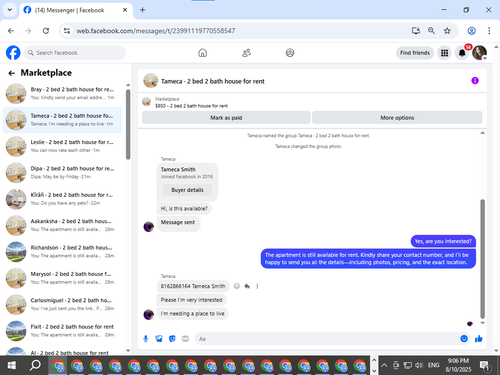
Task: Click the chat header title Tameca
Action: click(x=213, y=81)
